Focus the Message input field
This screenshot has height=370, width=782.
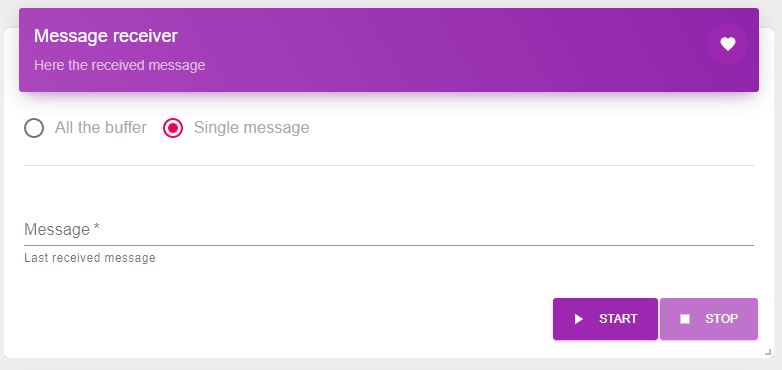click(389, 229)
